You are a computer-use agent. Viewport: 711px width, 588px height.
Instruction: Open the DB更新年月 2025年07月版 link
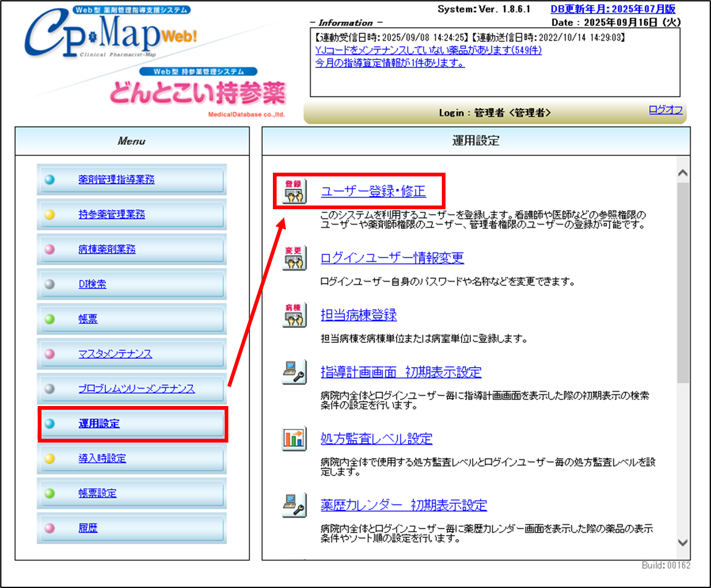pyautogui.click(x=613, y=9)
